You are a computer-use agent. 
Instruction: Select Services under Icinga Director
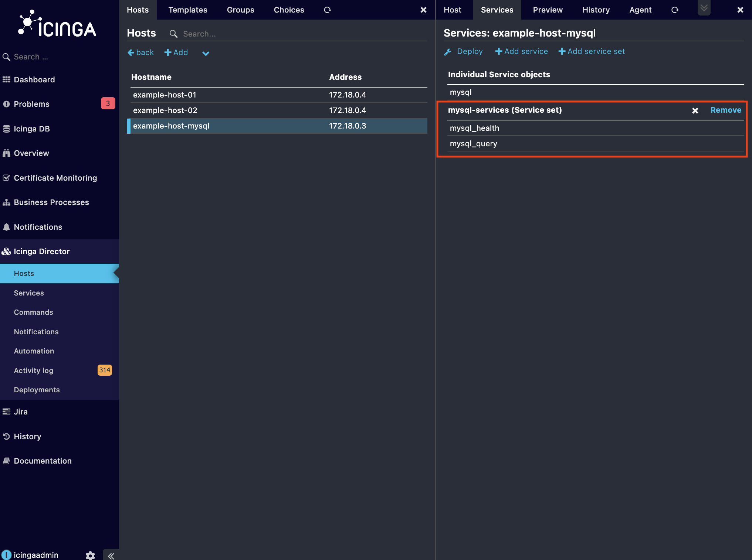pyautogui.click(x=29, y=293)
